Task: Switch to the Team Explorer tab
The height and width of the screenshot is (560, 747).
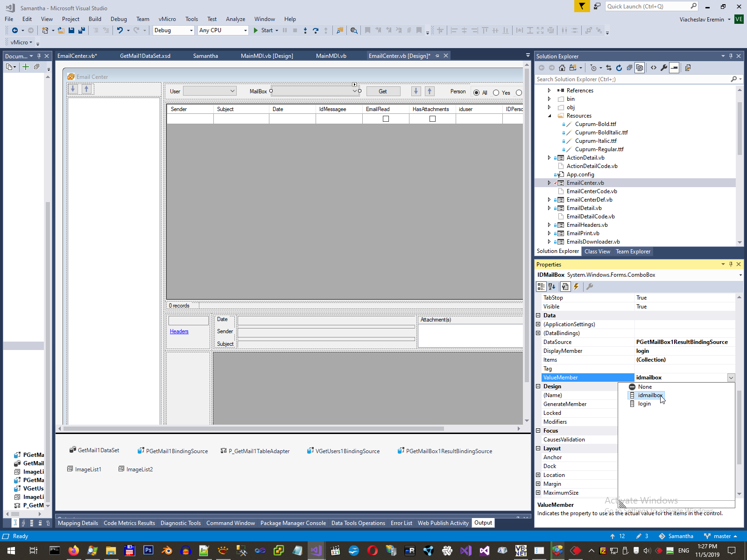Action: pyautogui.click(x=633, y=252)
